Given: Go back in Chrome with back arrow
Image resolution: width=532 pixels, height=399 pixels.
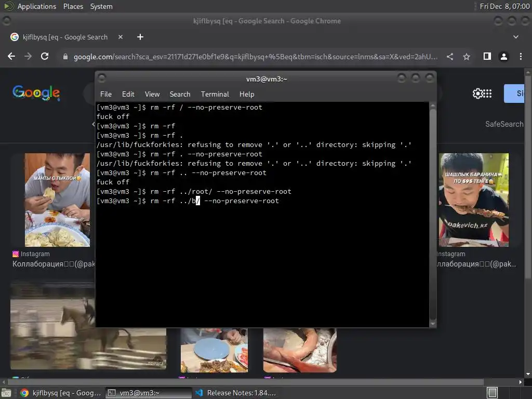Looking at the screenshot, I should point(11,56).
